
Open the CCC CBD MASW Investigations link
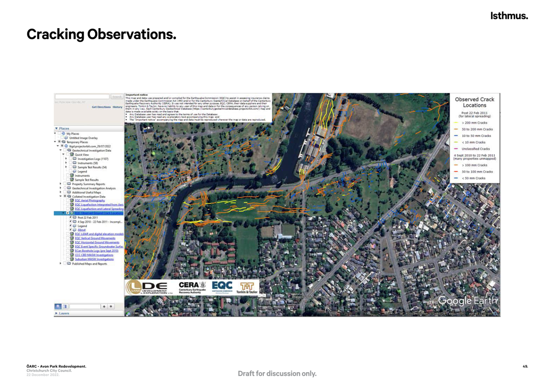click(94, 255)
